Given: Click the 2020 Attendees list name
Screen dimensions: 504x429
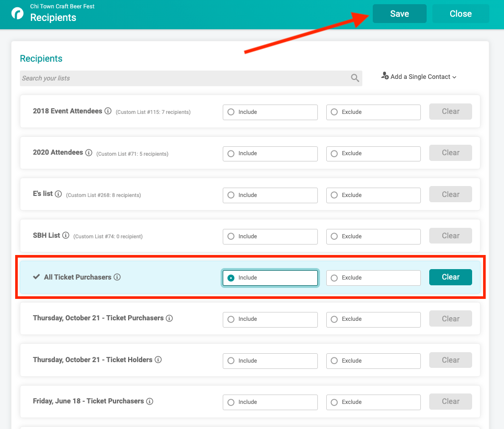Looking at the screenshot, I should 58,153.
